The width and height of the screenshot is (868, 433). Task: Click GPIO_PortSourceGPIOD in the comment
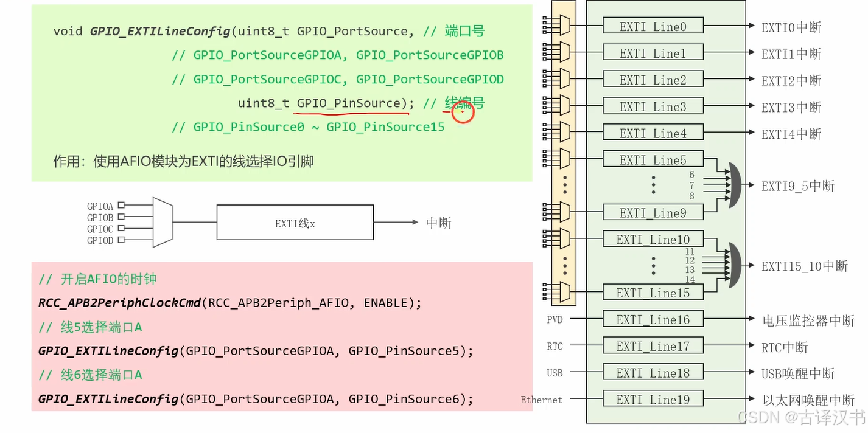pos(430,80)
